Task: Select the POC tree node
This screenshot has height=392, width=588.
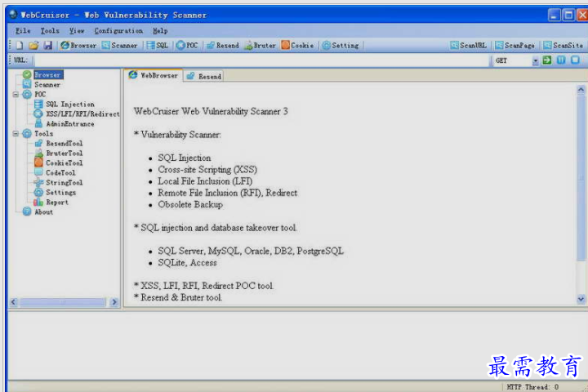Action: coord(40,95)
